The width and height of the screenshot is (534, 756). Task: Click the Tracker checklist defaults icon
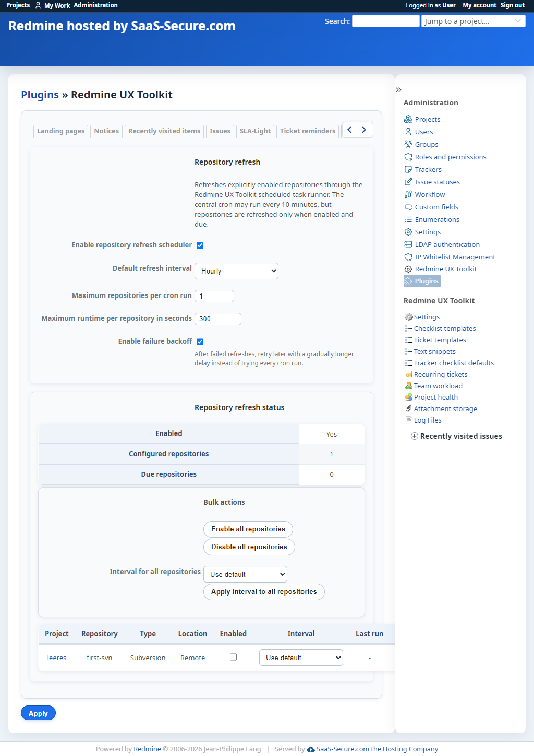(x=409, y=363)
